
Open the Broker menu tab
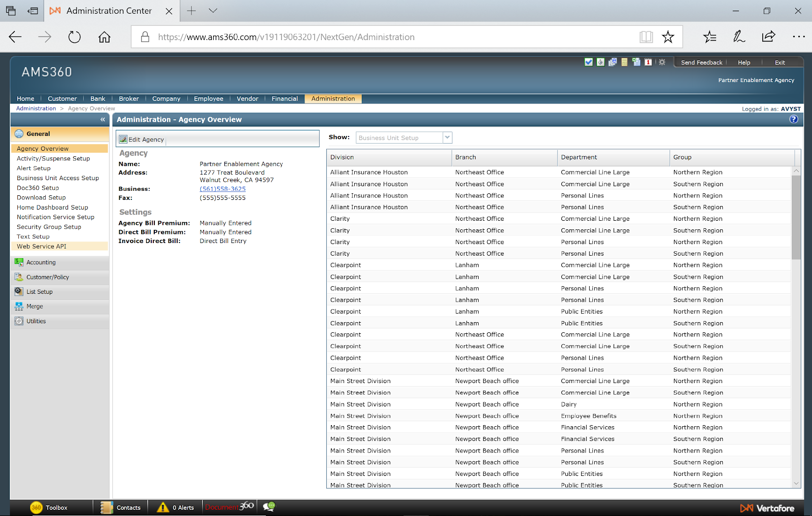(129, 98)
